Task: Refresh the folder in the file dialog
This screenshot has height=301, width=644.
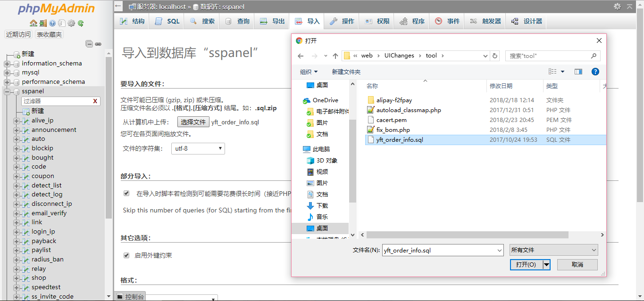Action: 495,56
